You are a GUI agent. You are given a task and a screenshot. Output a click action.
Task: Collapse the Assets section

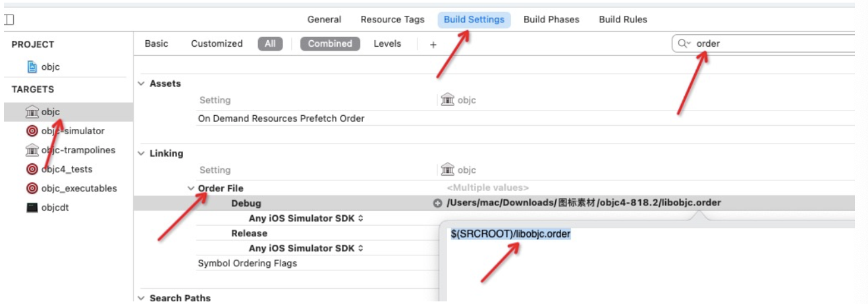coord(141,84)
